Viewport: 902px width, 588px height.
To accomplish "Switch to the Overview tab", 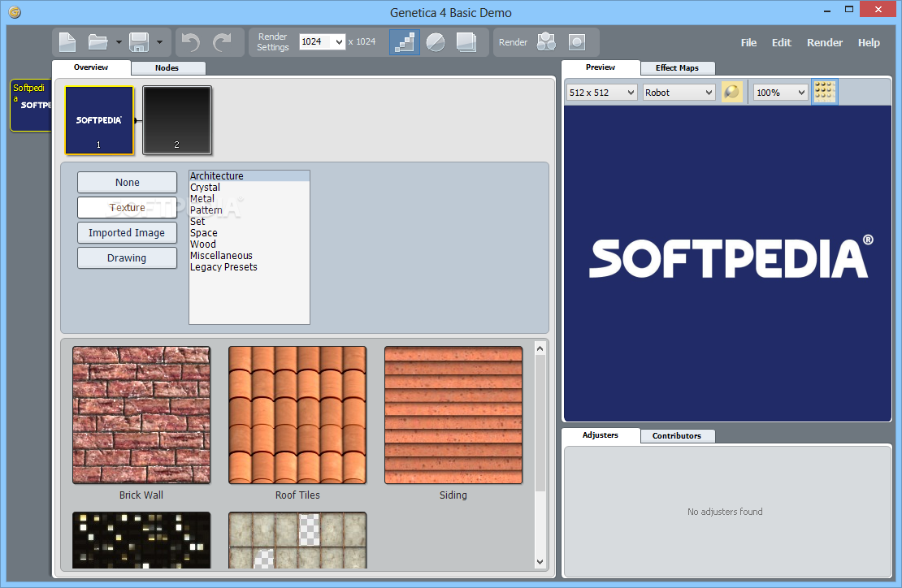I will pyautogui.click(x=91, y=67).
